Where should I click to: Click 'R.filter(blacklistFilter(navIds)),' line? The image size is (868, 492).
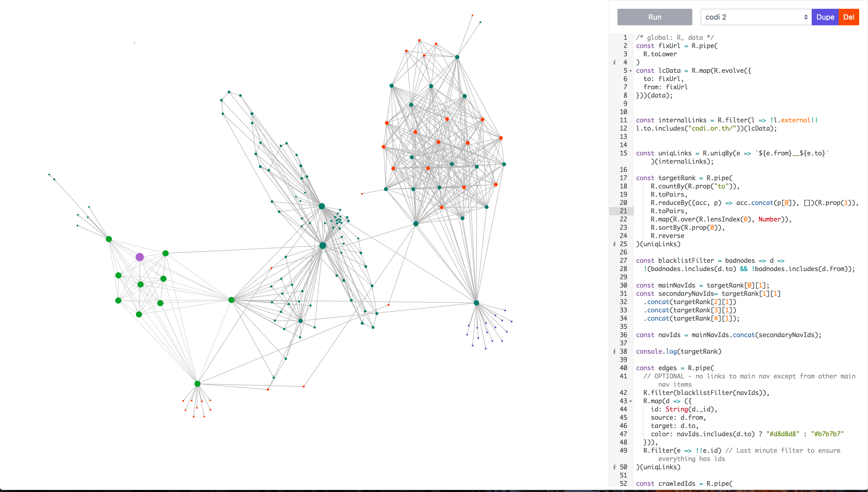706,393
